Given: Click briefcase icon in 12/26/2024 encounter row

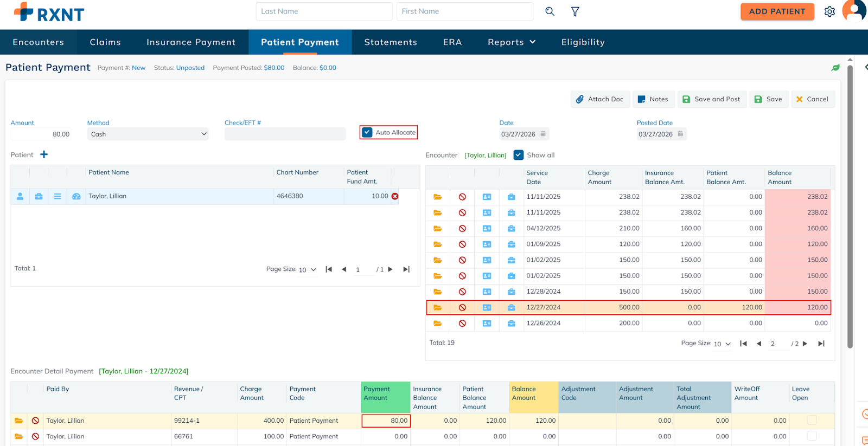Looking at the screenshot, I should [x=511, y=324].
